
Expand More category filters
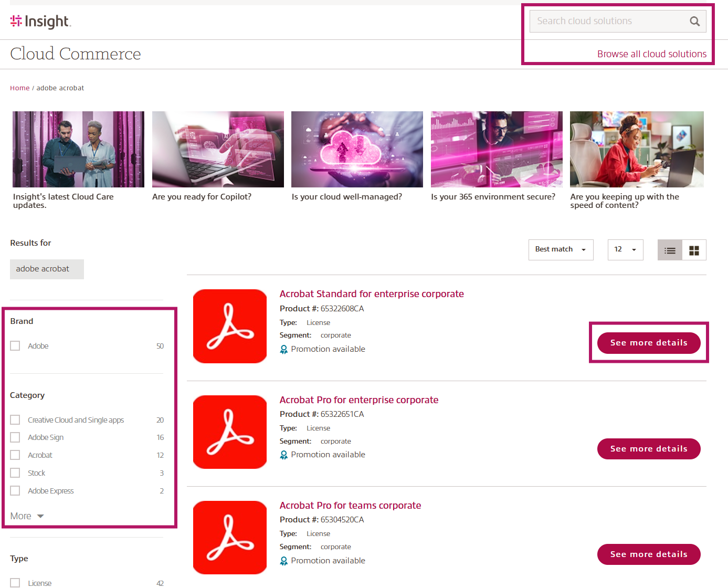26,516
